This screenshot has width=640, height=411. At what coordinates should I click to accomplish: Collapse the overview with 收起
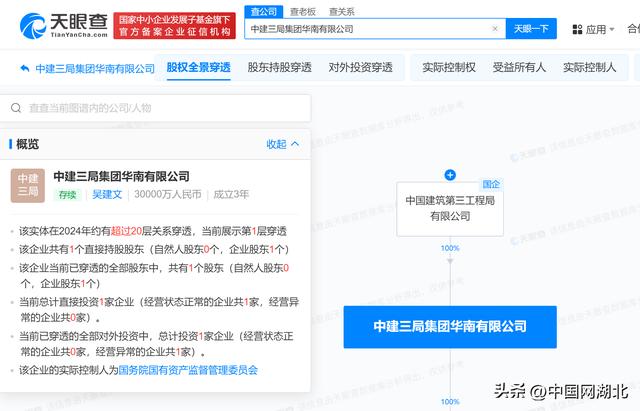[x=283, y=144]
